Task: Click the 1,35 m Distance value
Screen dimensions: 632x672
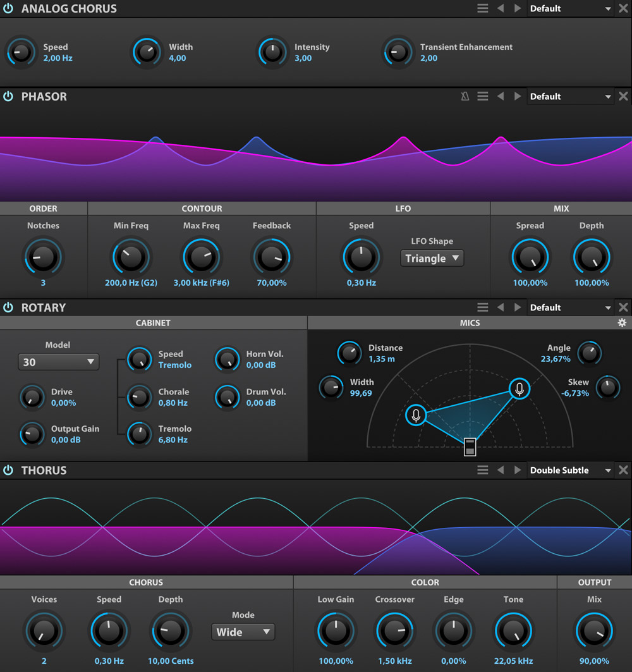Action: pyautogui.click(x=381, y=358)
